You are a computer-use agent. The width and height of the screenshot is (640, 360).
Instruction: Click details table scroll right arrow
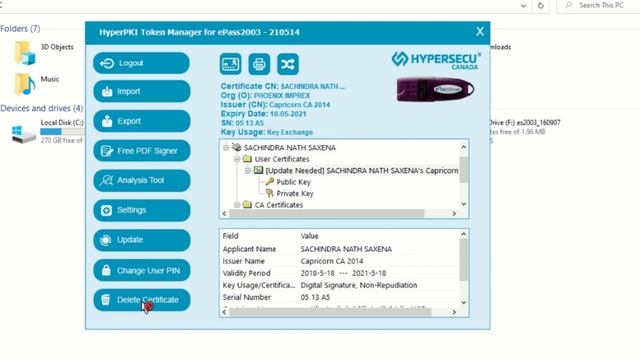(454, 312)
